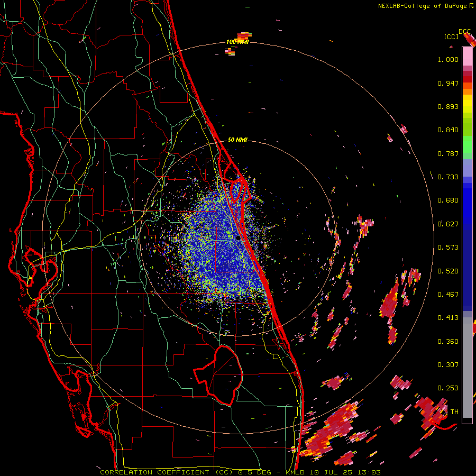Click the 100 NMI range ring label
The image size is (476, 476).
click(x=237, y=42)
